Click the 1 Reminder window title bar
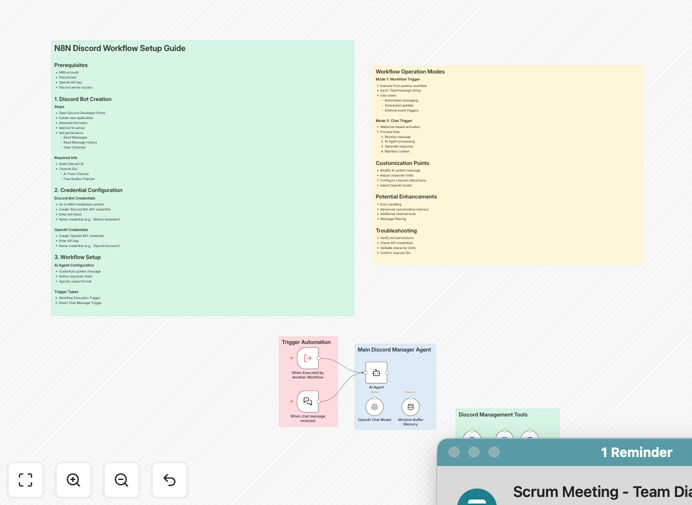 pyautogui.click(x=564, y=452)
